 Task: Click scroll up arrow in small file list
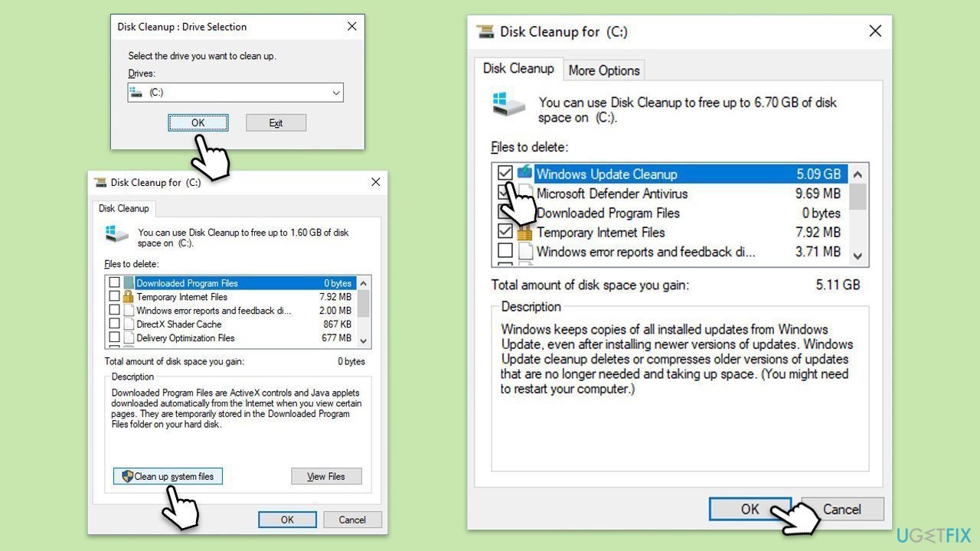(364, 283)
